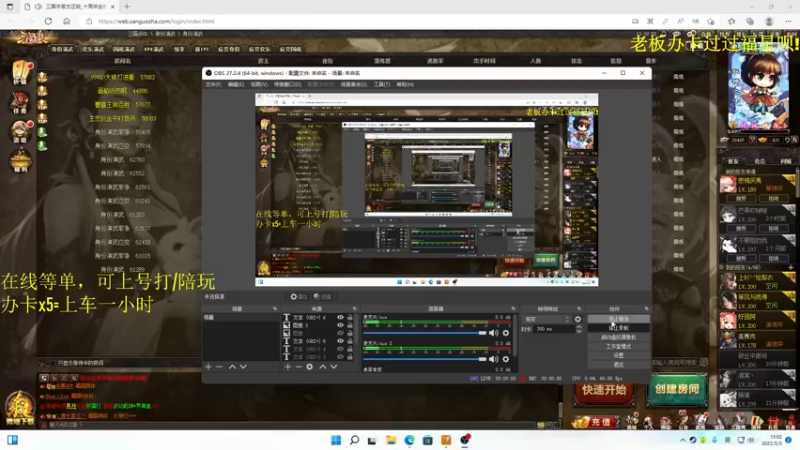
Task: Open the 视图(V) menu in OBS
Action: coord(259,84)
